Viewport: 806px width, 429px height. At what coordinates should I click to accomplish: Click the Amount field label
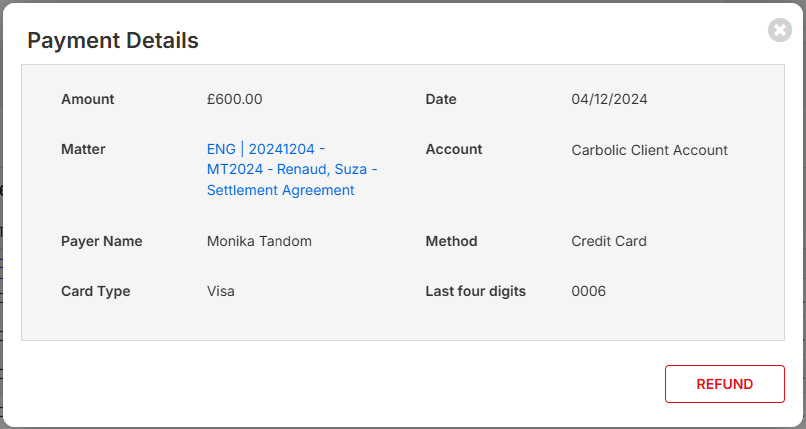coord(87,99)
